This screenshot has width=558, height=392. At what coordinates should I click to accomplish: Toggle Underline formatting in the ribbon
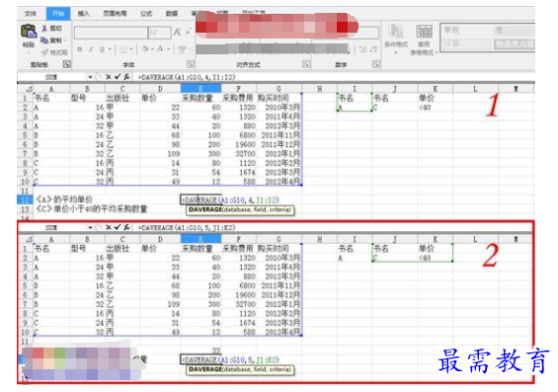[x=102, y=49]
